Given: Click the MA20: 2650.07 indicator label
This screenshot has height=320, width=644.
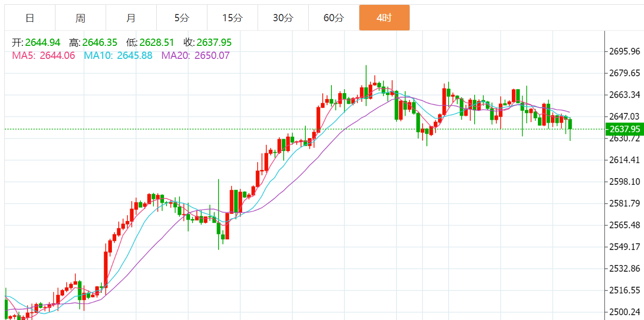Looking at the screenshot, I should tap(195, 56).
